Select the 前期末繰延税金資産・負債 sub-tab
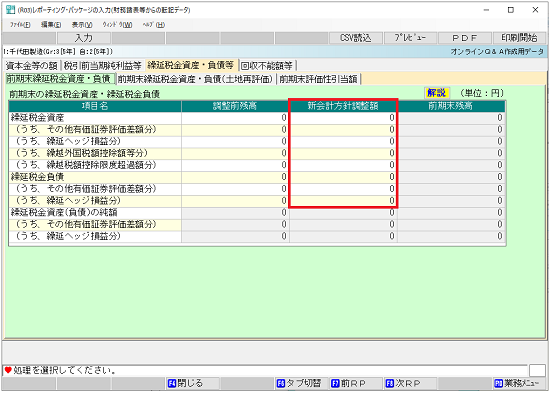The width and height of the screenshot is (550, 393). click(x=59, y=79)
